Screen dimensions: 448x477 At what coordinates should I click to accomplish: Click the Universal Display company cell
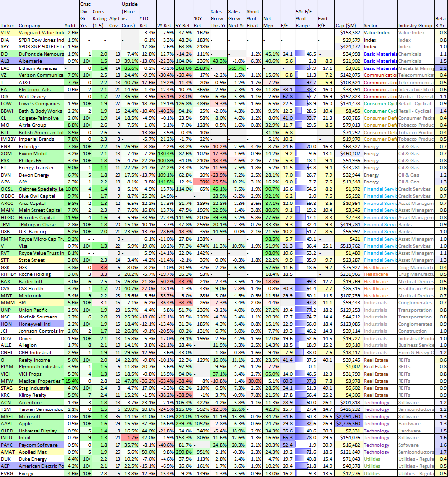(x=41, y=431)
